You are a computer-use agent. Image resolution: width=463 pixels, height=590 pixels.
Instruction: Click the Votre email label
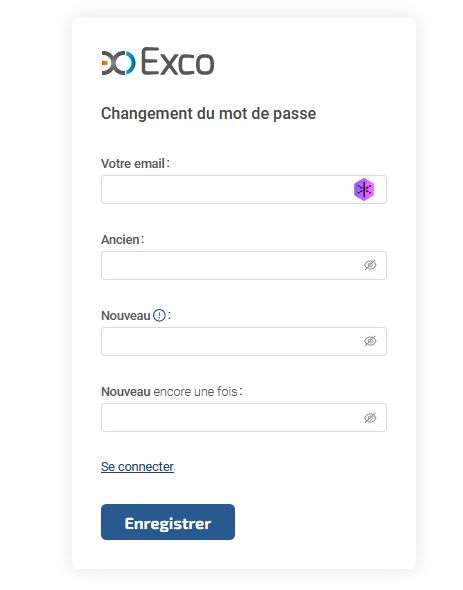point(136,164)
